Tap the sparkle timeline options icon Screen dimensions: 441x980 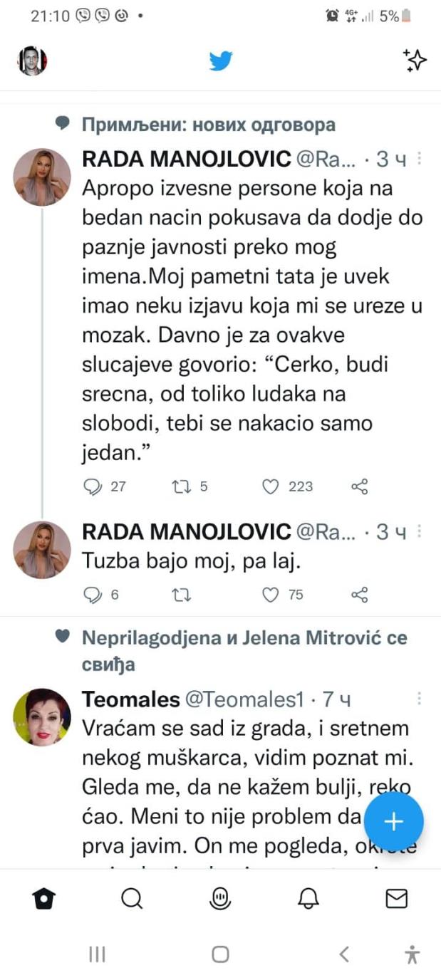[414, 61]
